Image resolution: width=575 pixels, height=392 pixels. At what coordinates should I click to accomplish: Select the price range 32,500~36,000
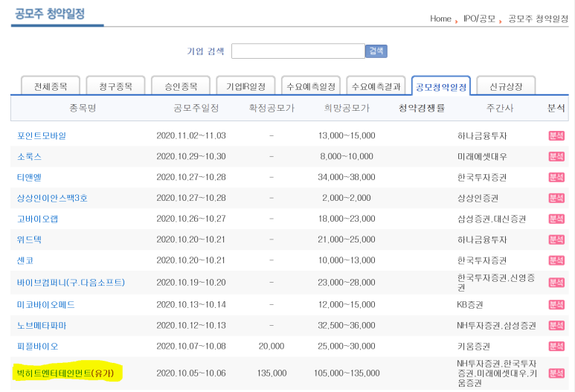point(347,325)
